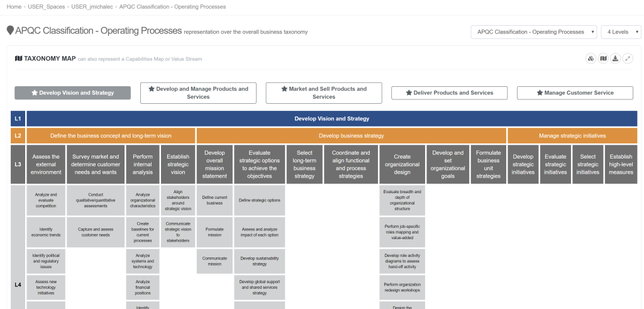The height and width of the screenshot is (309, 644).
Task: Click the Analyze and evaluate competition cell
Action: pos(46,201)
